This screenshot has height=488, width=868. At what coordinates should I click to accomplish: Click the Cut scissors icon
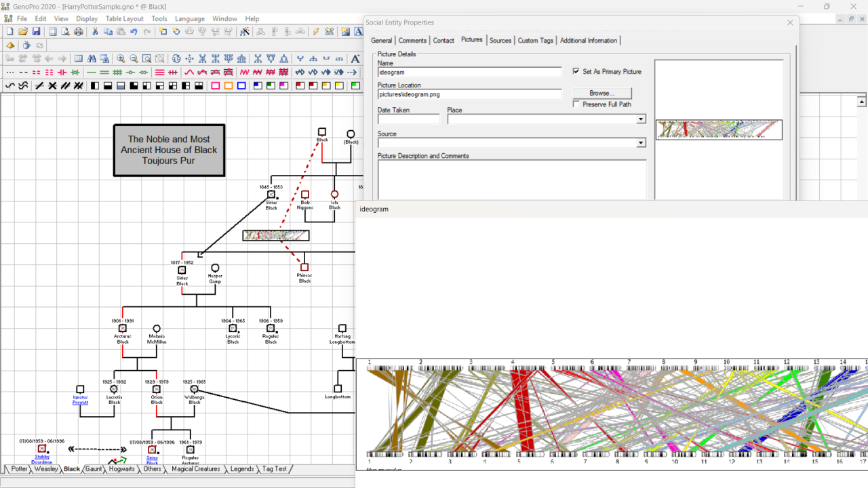click(x=95, y=32)
